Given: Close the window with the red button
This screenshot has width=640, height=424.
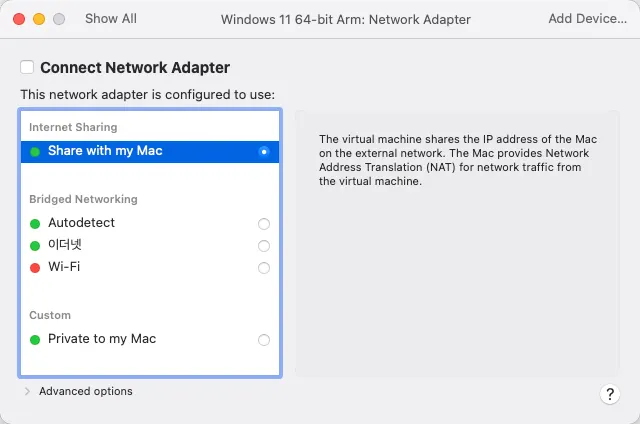Looking at the screenshot, I should tap(20, 19).
